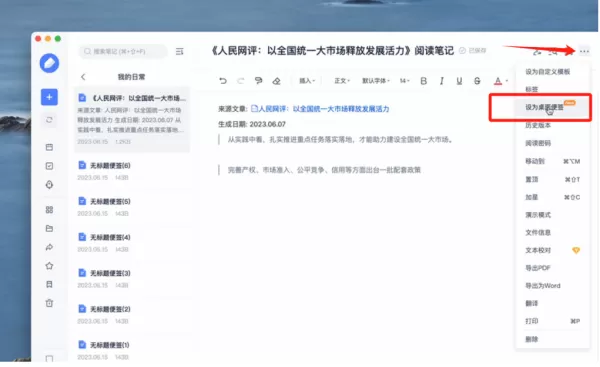Screen dimensions: 600x367
Task: Open the calendar icon in left sidebar
Action: [49, 147]
